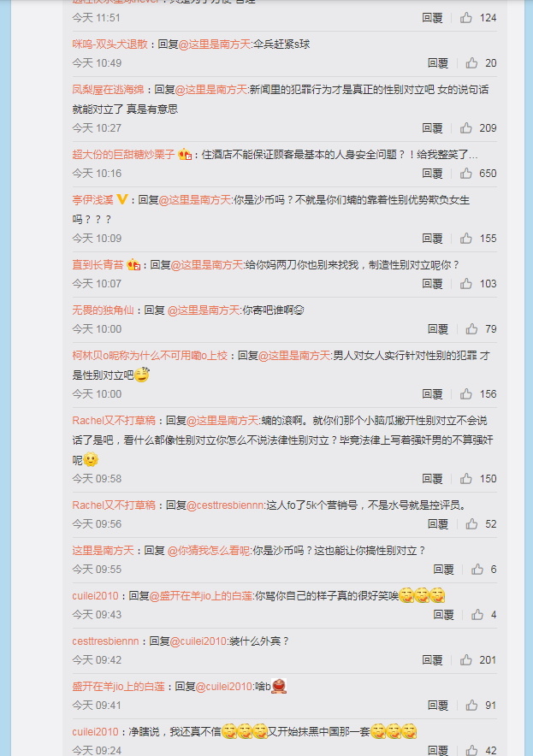Click thumbs-up on comment with 209 likes

point(466,128)
